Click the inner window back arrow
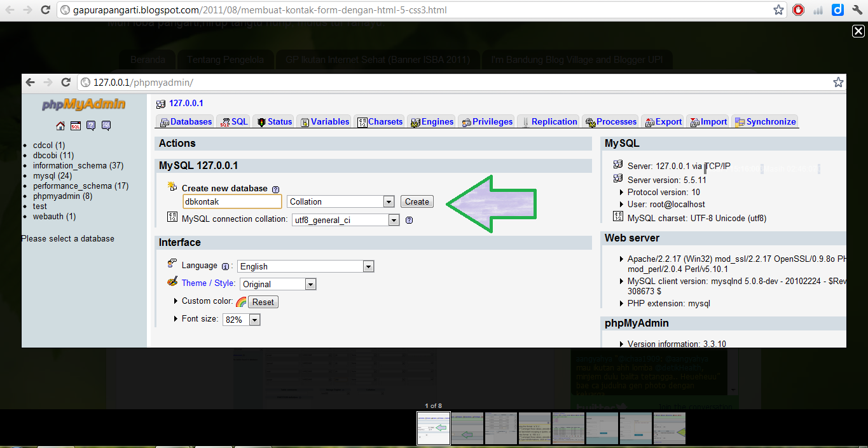 pos(31,82)
